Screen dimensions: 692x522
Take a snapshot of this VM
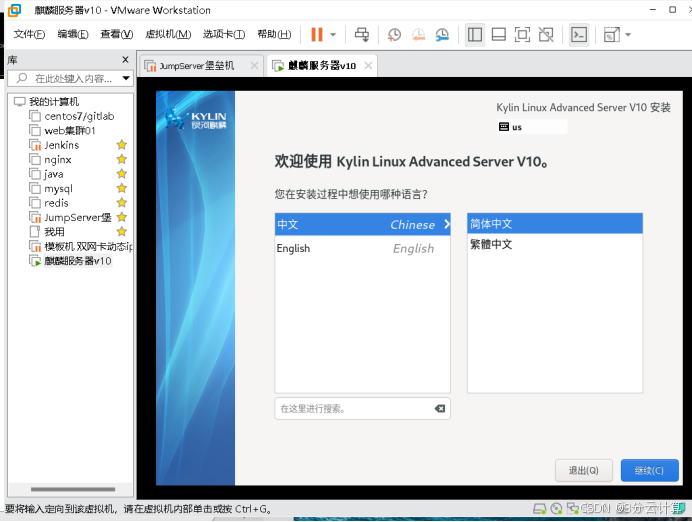(394, 34)
